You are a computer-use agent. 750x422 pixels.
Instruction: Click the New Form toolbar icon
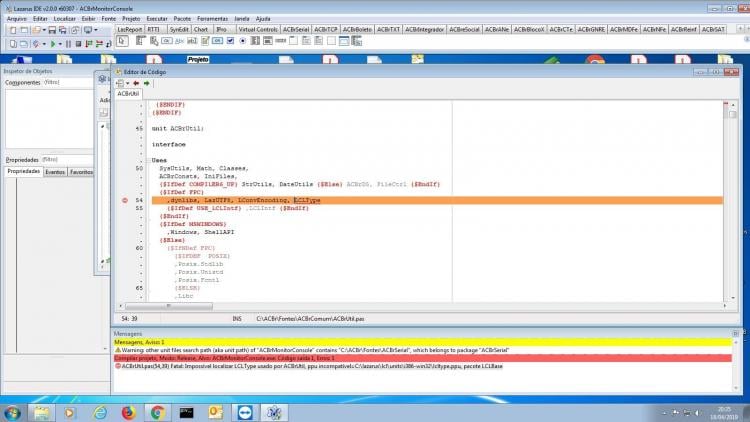(24, 30)
